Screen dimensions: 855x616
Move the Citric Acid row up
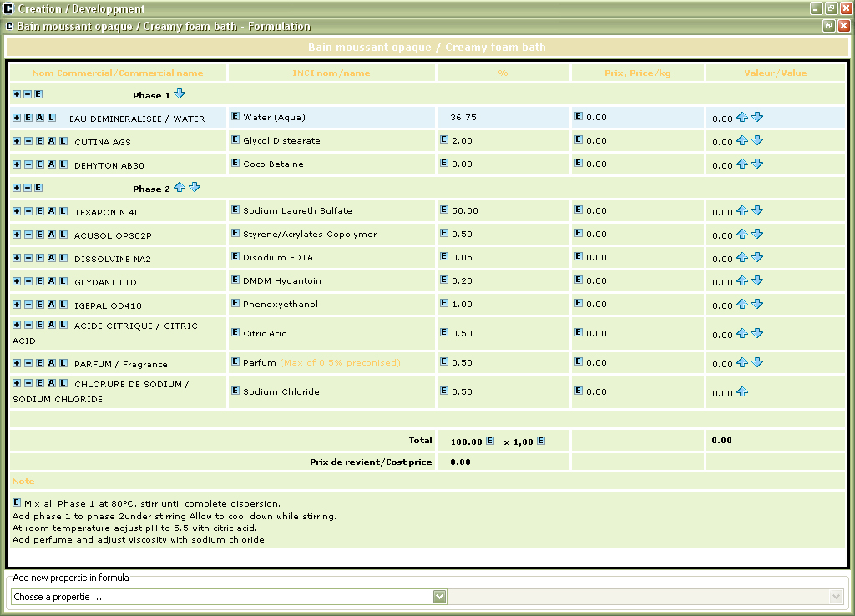tap(742, 333)
